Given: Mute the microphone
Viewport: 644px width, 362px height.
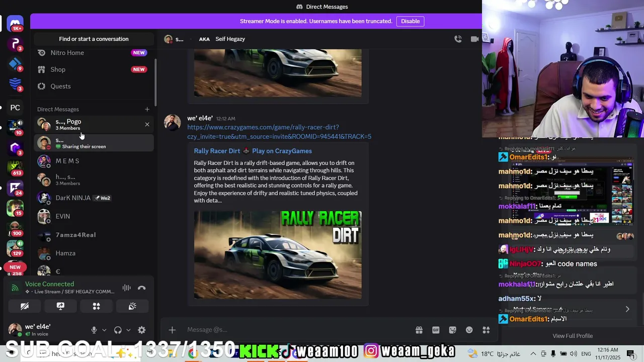Looking at the screenshot, I should [x=94, y=330].
